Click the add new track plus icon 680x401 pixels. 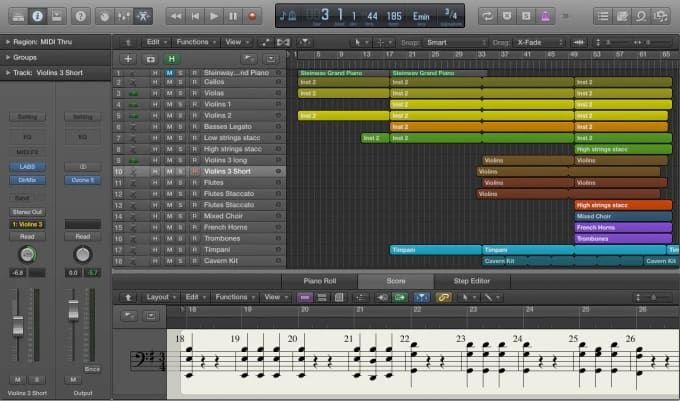pos(127,59)
